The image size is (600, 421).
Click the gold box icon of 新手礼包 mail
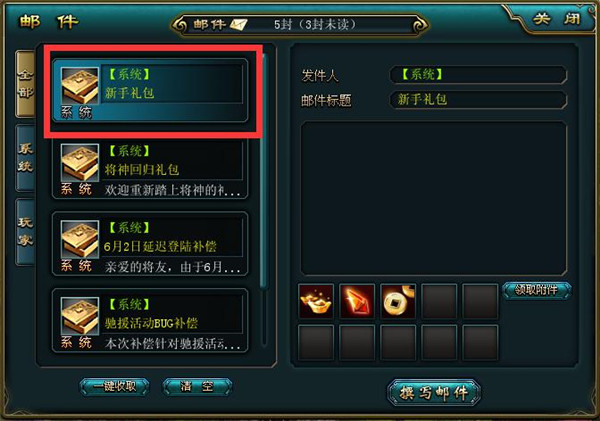80,86
